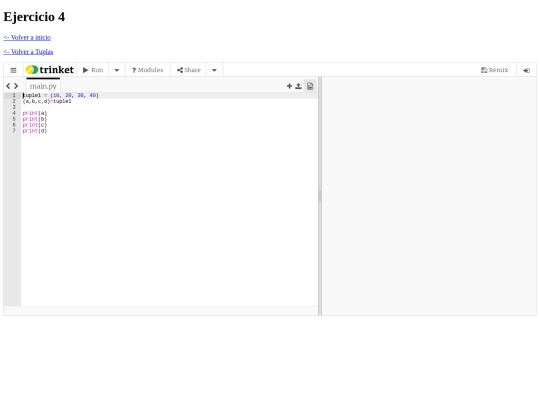The width and height of the screenshot is (540, 405).
Task: Click code line (a,b,c,d)=tuple1
Action: [47, 101]
